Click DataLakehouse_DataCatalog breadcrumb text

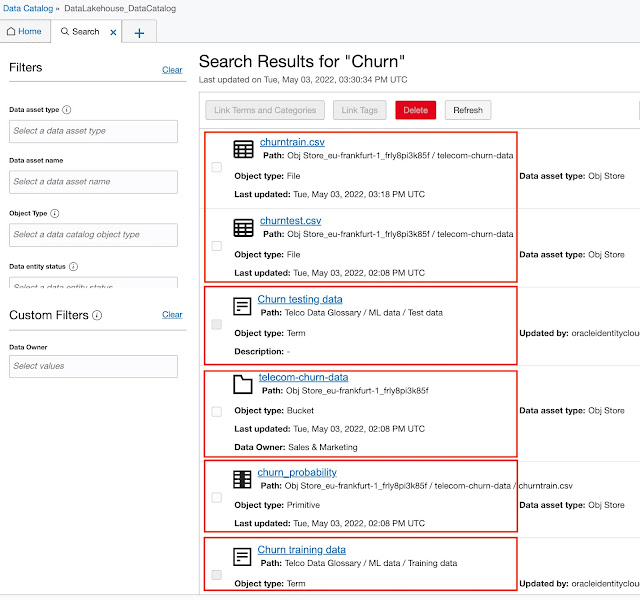(120, 8)
